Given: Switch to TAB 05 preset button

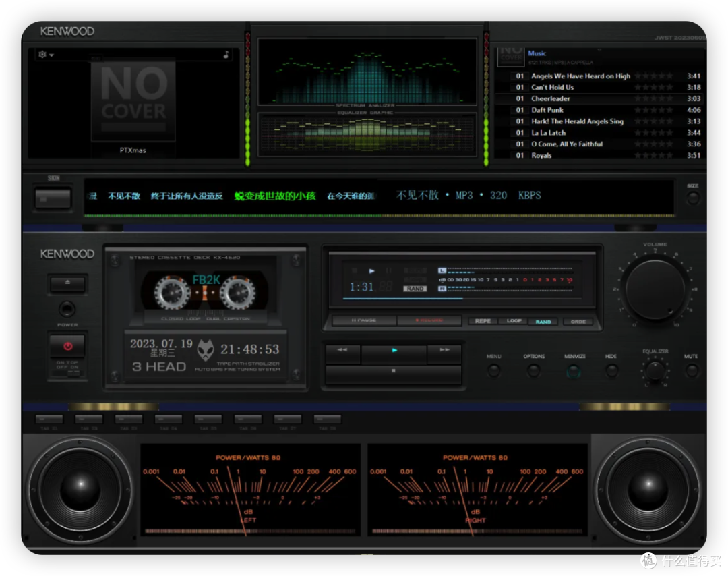Looking at the screenshot, I should tap(208, 420).
